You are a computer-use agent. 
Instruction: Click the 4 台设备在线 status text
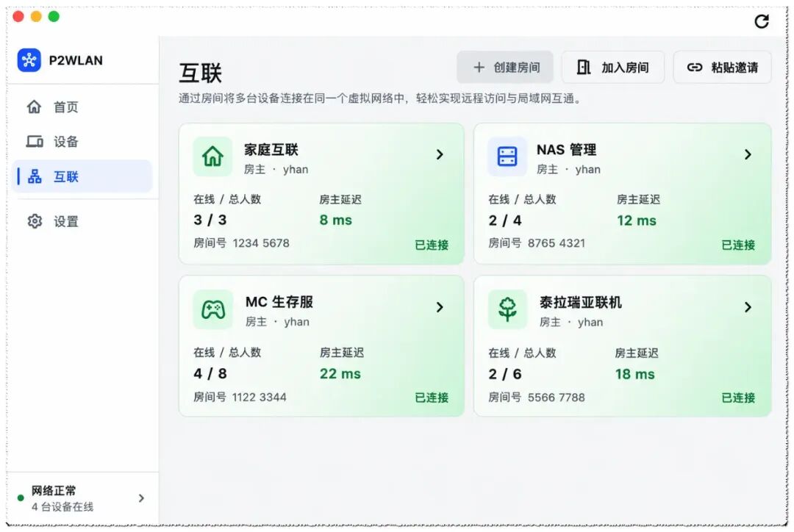[x=62, y=507]
